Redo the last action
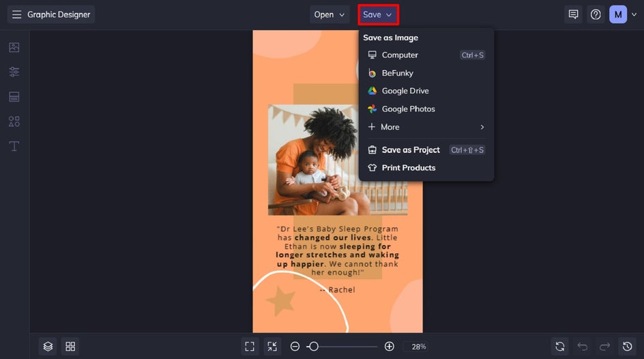This screenshot has height=359, width=644. pos(604,346)
